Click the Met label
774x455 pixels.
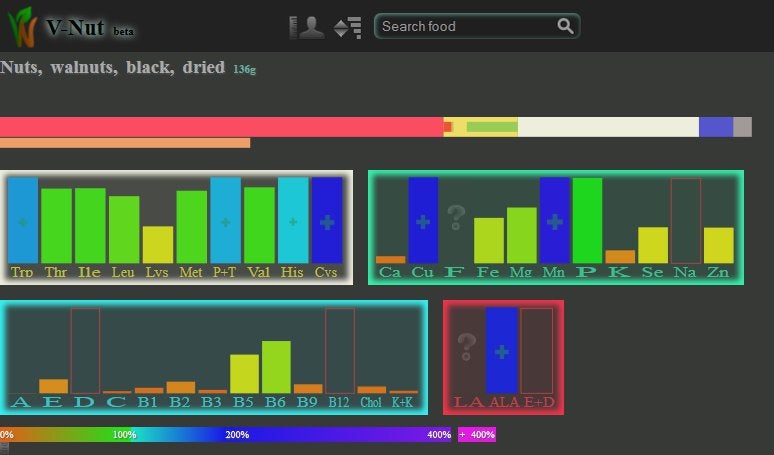coord(191,272)
